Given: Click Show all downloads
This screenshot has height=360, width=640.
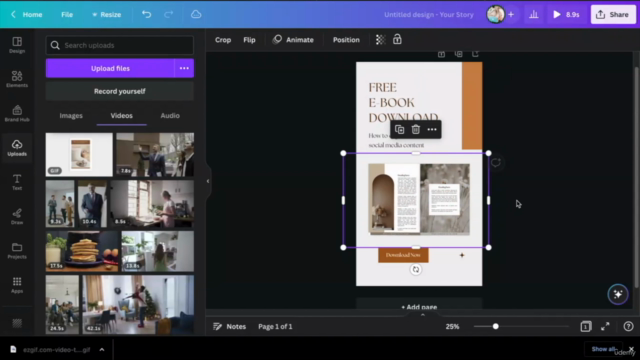Looking at the screenshot, I should [x=603, y=349].
